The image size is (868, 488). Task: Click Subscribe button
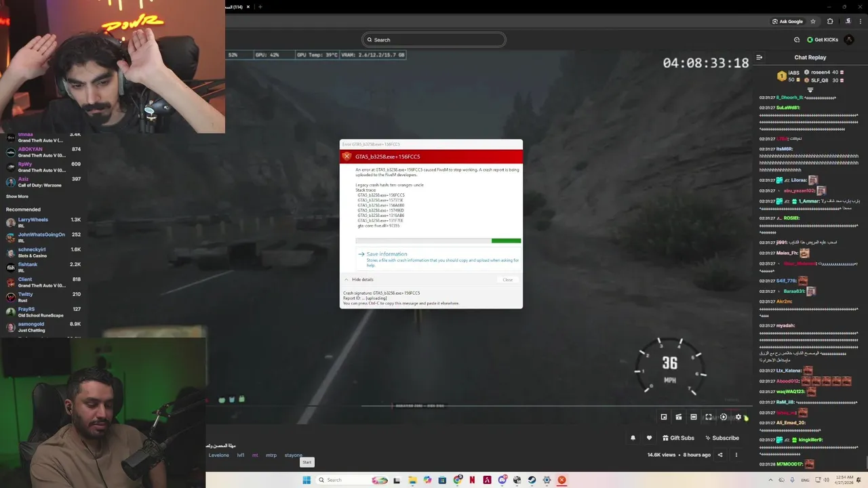coord(722,438)
